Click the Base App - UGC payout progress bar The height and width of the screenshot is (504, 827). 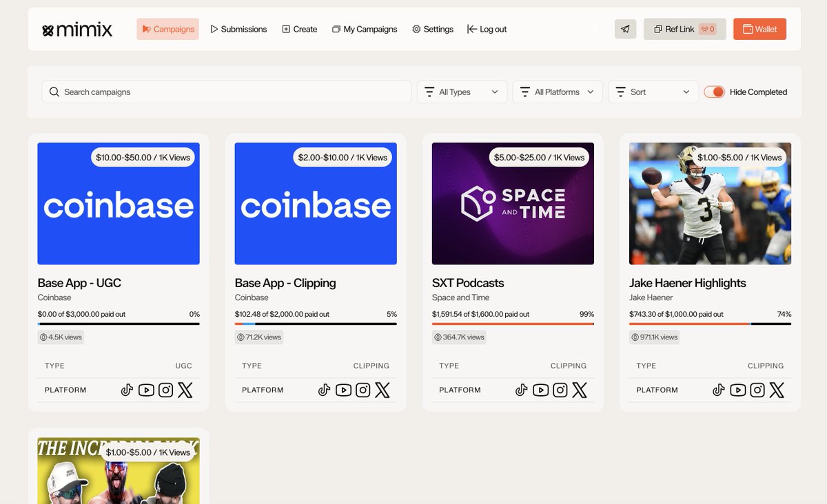119,324
